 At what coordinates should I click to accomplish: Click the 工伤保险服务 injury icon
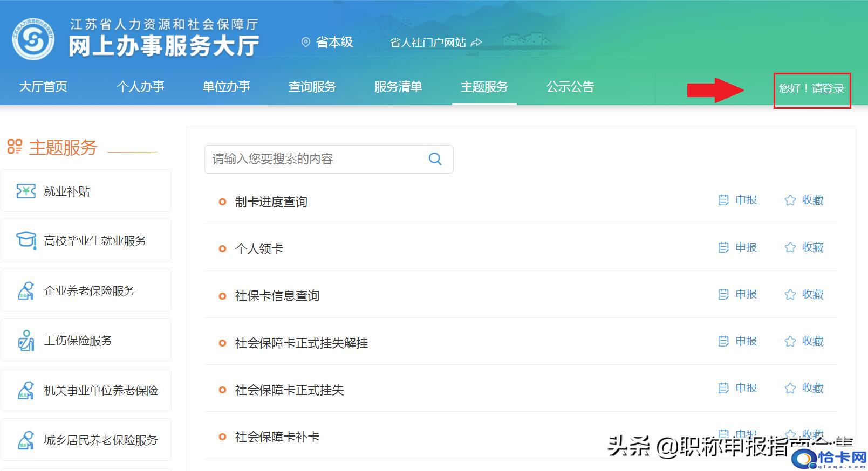coord(26,341)
